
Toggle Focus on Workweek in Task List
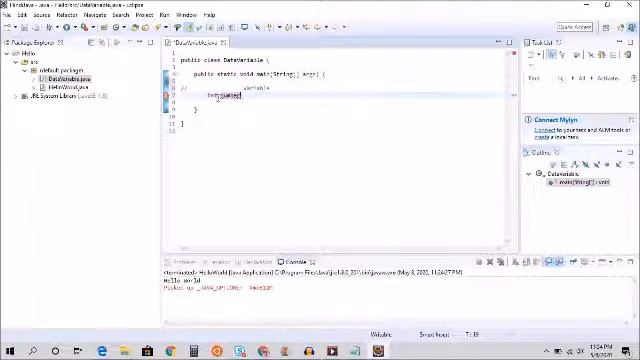coord(577,55)
